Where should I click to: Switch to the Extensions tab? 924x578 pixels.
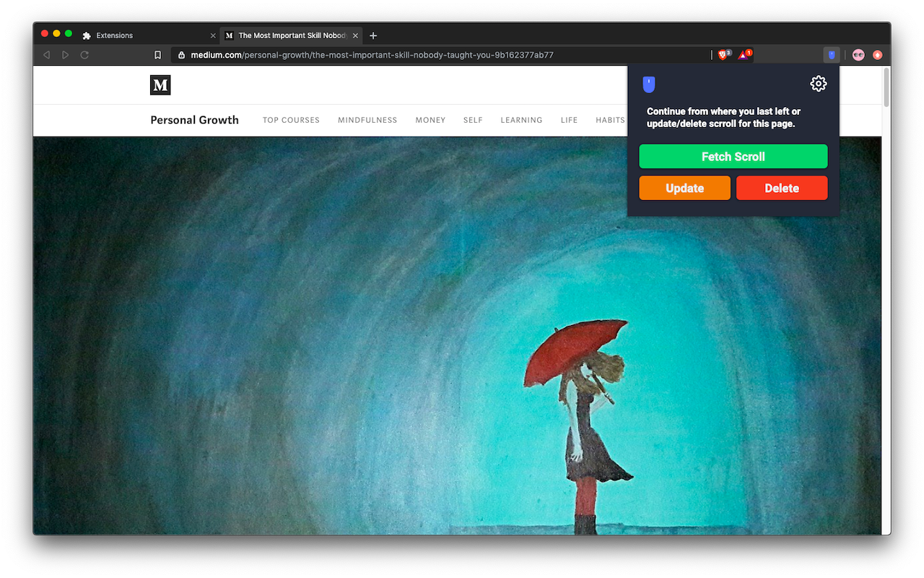(x=148, y=35)
